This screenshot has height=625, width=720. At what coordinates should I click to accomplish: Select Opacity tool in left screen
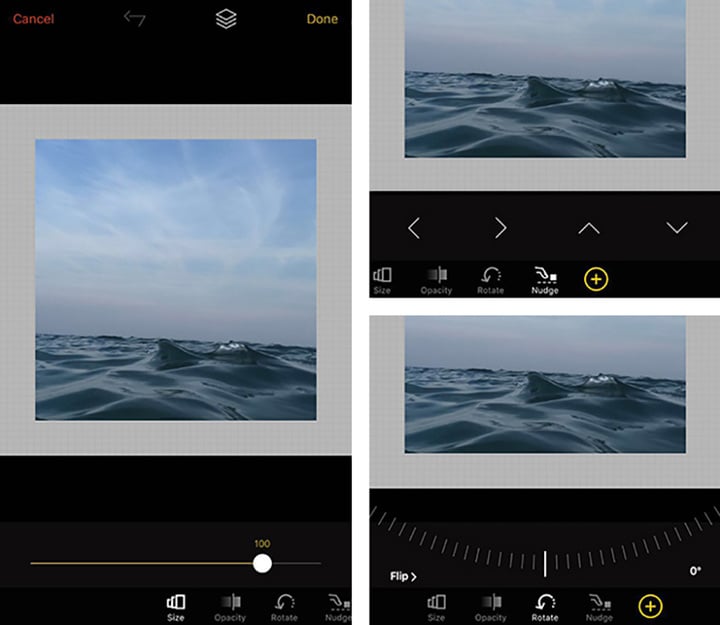230,608
